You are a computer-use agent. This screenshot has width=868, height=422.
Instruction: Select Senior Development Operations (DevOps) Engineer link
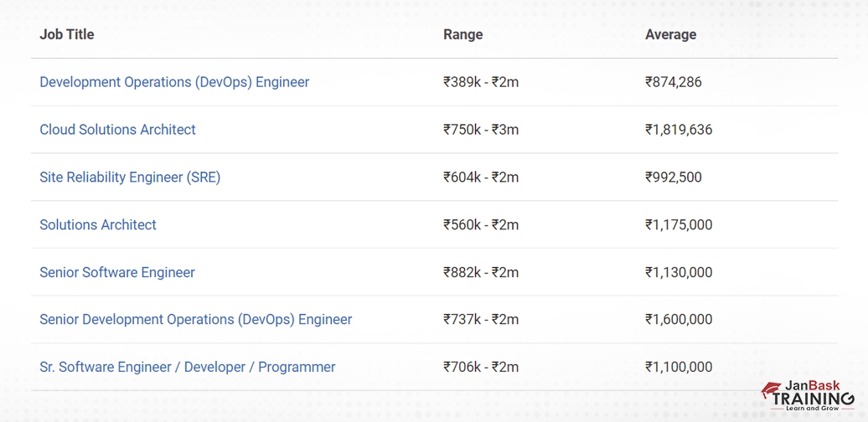click(195, 320)
